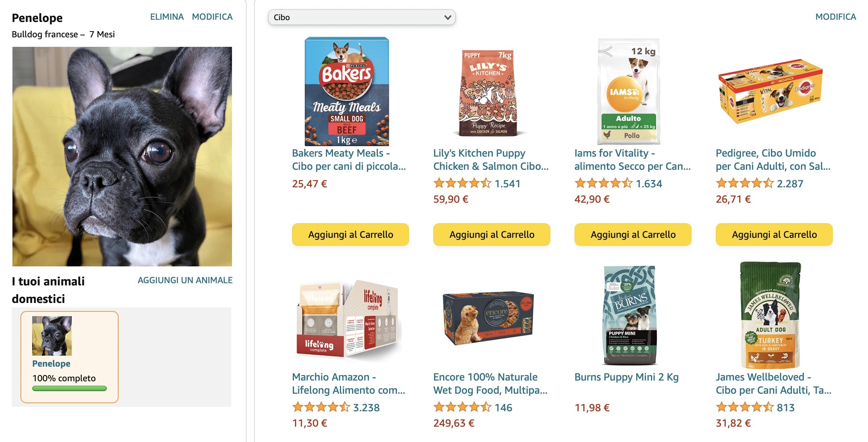
Task: Open the Cibo category dropdown
Action: (x=361, y=17)
